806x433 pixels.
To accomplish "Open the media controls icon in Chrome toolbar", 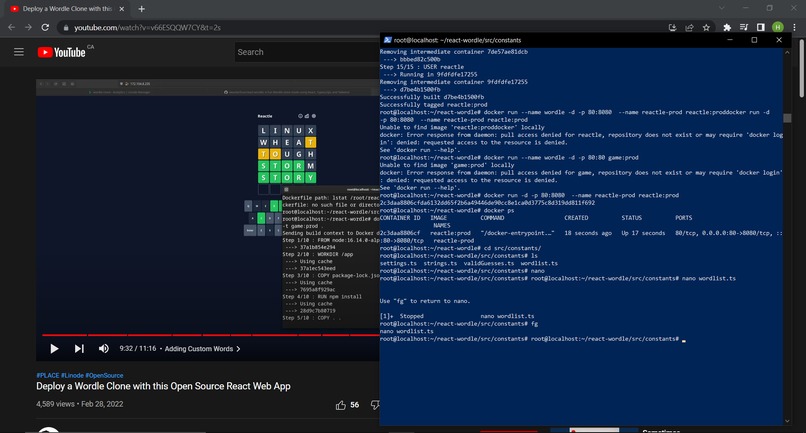I will tap(744, 27).
